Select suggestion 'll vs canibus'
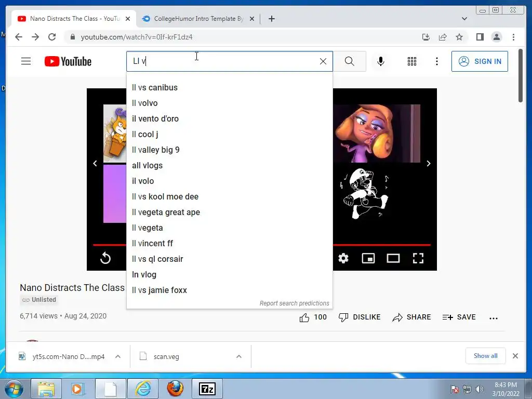 (229, 87)
